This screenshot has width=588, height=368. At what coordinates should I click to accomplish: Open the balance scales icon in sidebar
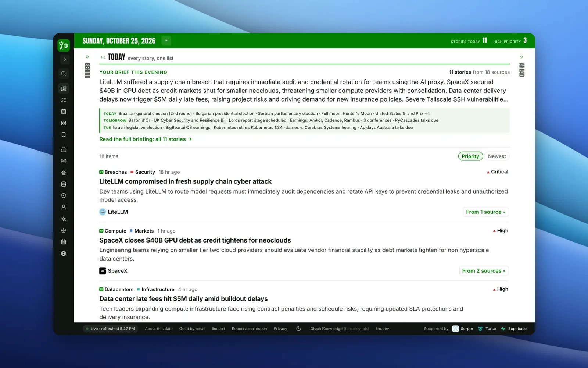[x=64, y=230]
